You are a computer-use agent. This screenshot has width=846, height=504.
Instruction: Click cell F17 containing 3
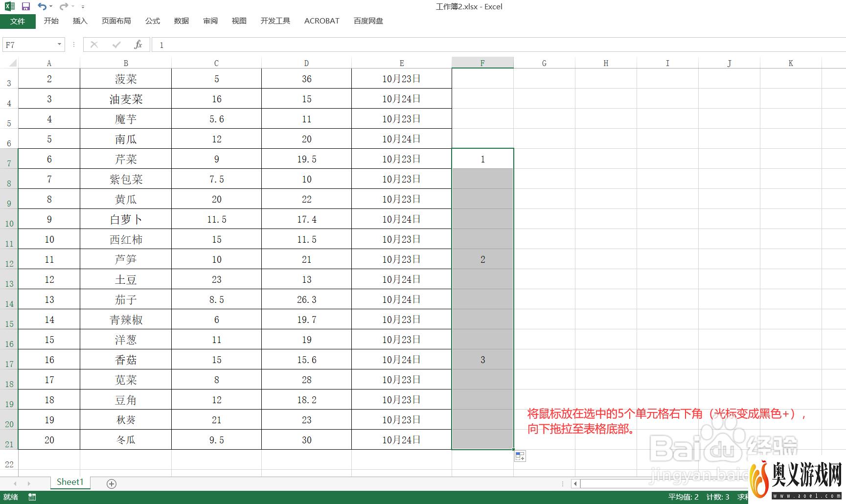482,360
